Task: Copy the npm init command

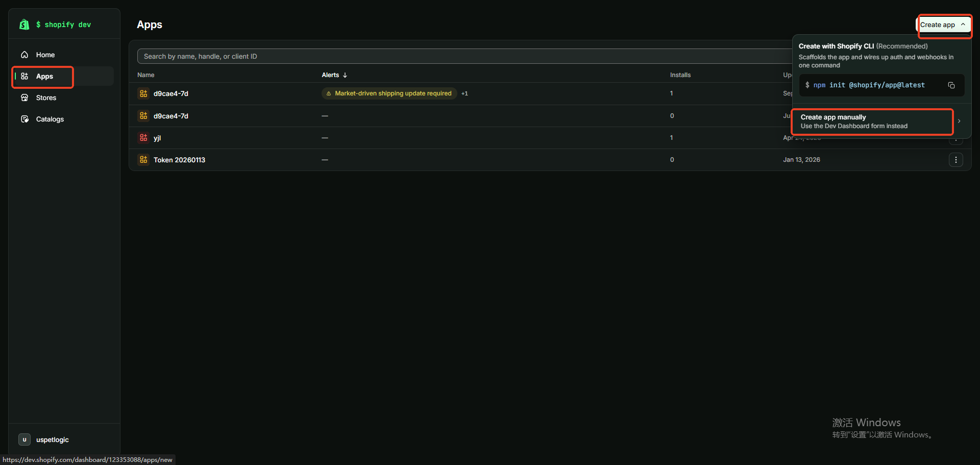Action: pyautogui.click(x=951, y=85)
